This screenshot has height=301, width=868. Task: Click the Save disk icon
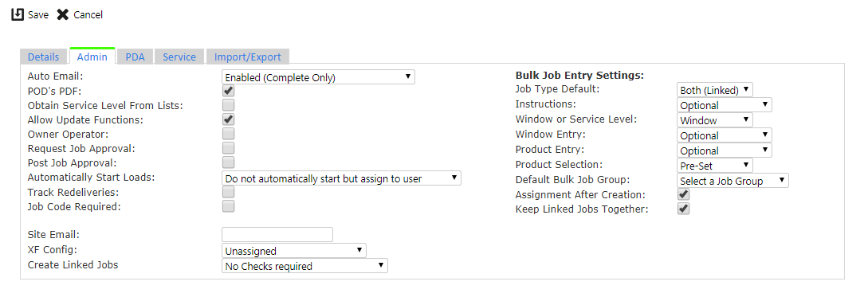[18, 14]
